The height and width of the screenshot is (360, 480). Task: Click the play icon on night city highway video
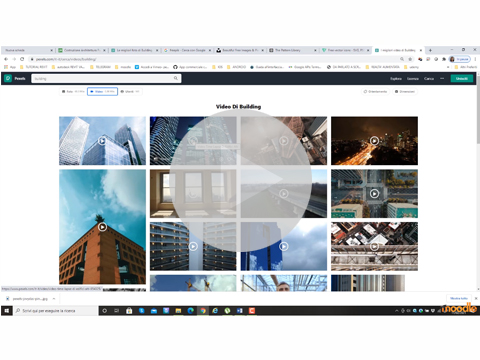point(374,141)
